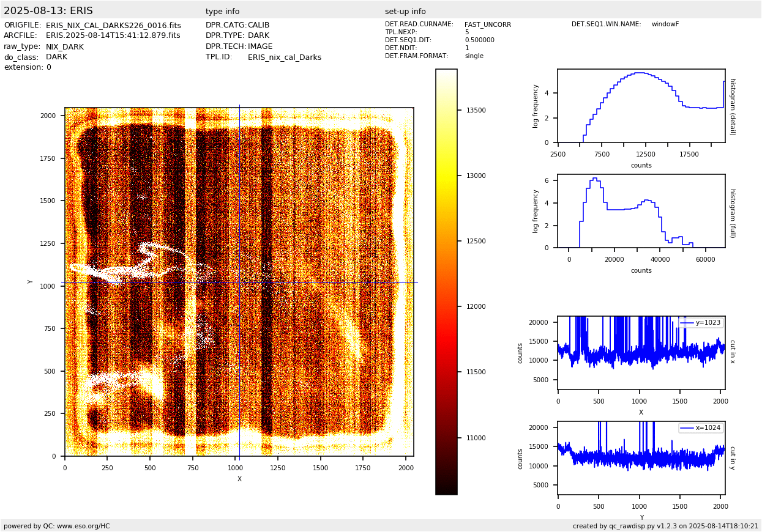Open the detail histogram plot
Image resolution: width=762 pixels, height=532 pixels.
coord(641,106)
